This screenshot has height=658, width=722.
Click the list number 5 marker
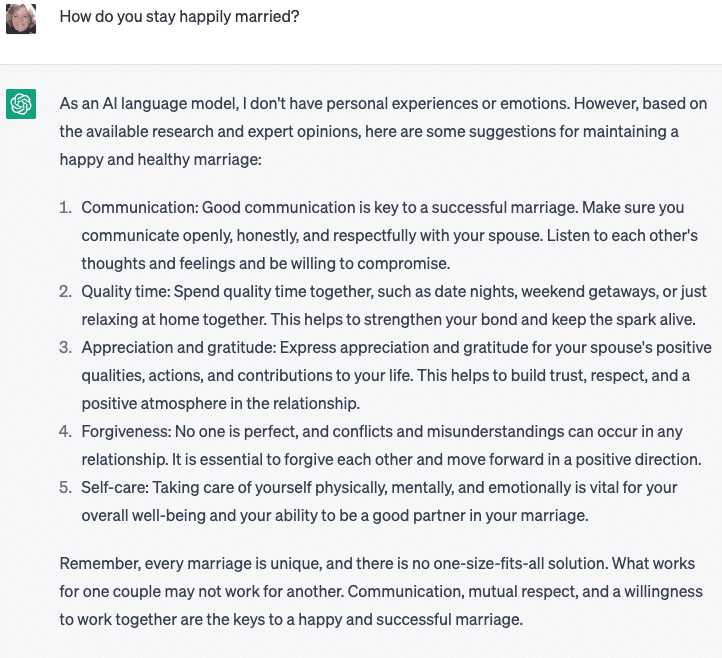click(65, 487)
